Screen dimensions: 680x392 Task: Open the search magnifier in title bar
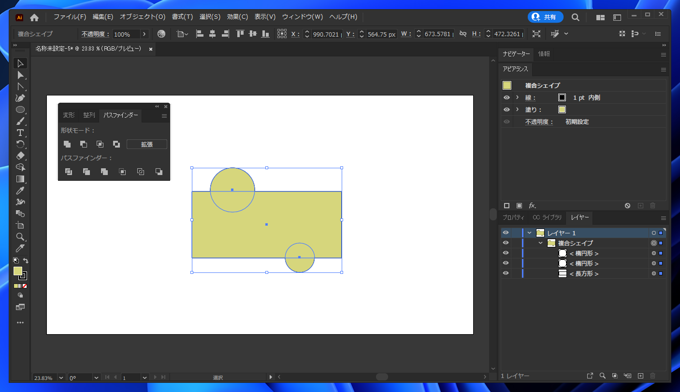pos(575,17)
